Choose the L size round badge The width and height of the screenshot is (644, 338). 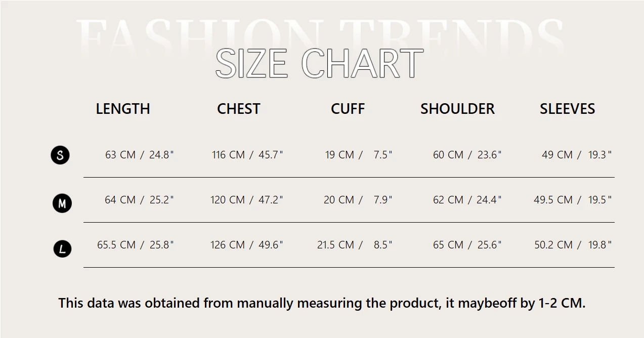pos(62,249)
